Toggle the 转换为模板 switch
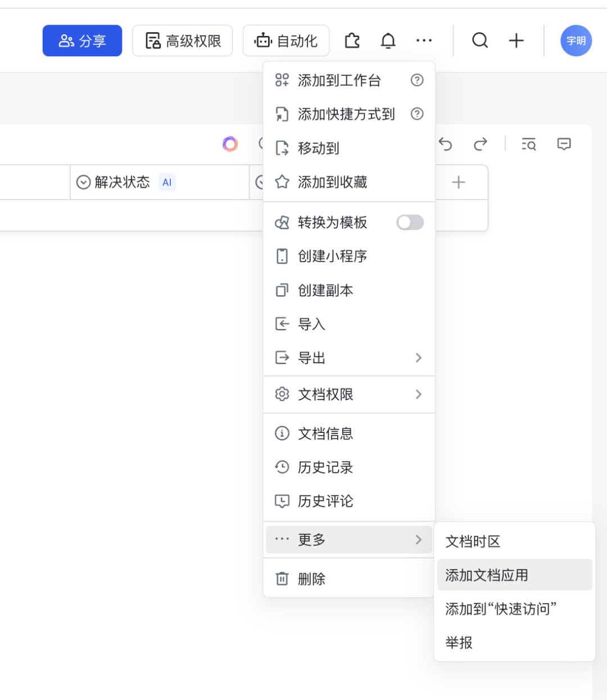Screen dimensions: 607x700 410,223
